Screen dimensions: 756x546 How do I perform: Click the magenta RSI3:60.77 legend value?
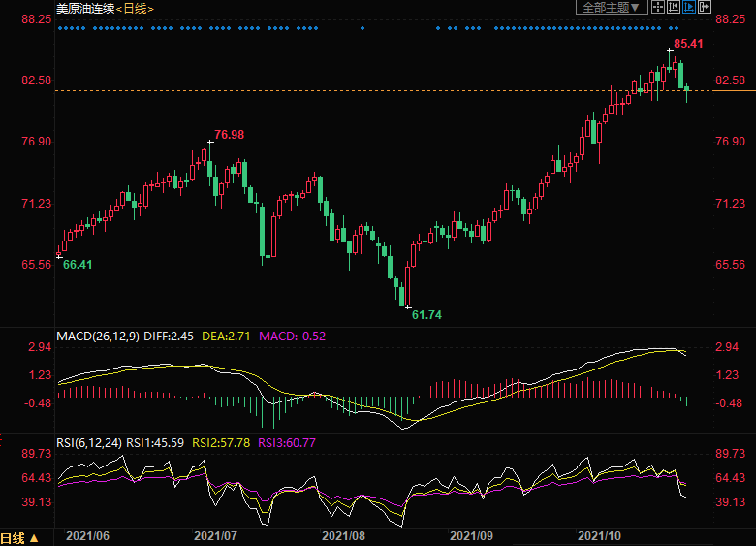(288, 443)
